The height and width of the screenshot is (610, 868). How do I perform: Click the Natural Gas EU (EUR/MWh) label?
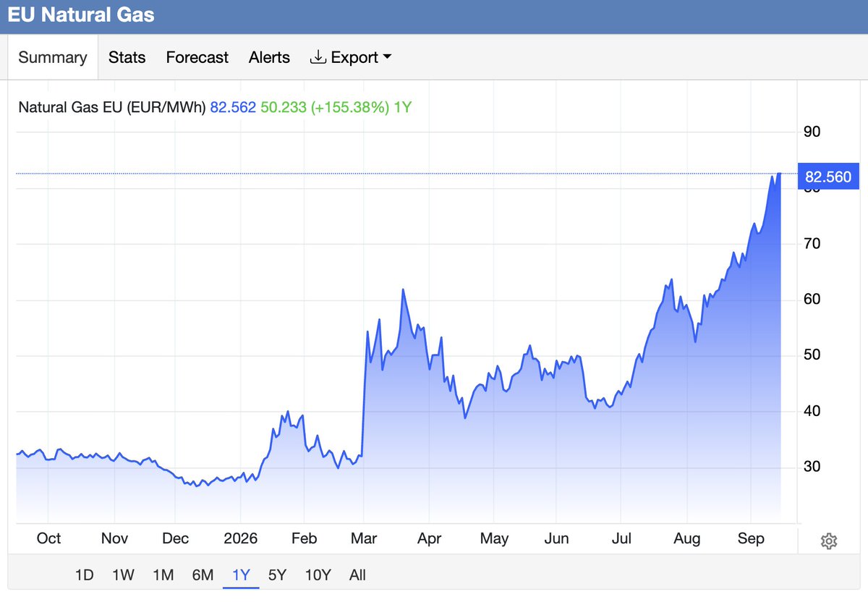[112, 108]
